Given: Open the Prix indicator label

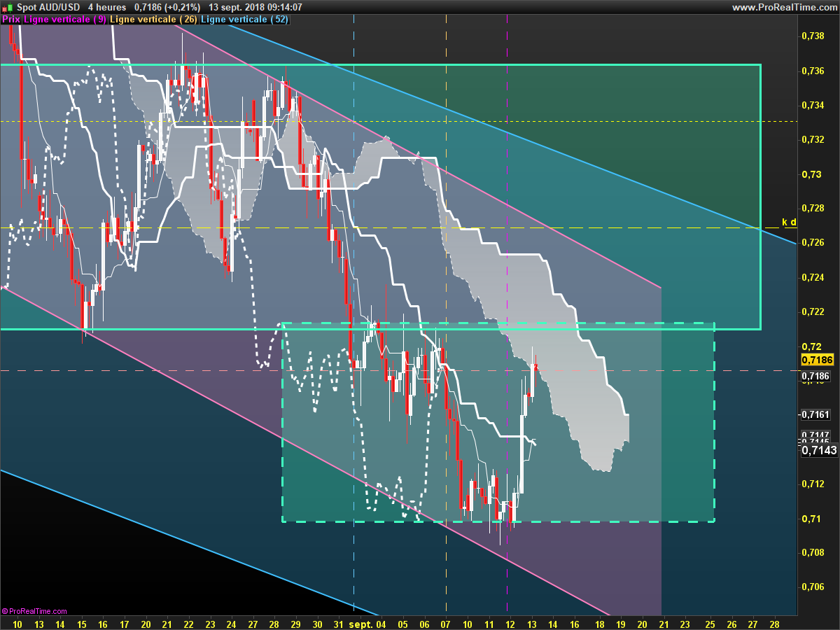Looking at the screenshot, I should tap(11, 20).
